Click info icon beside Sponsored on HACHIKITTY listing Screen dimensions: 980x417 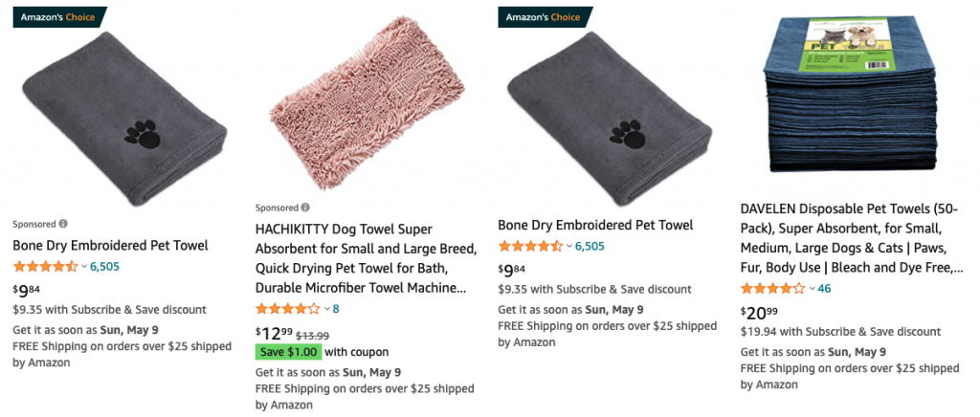click(x=305, y=208)
